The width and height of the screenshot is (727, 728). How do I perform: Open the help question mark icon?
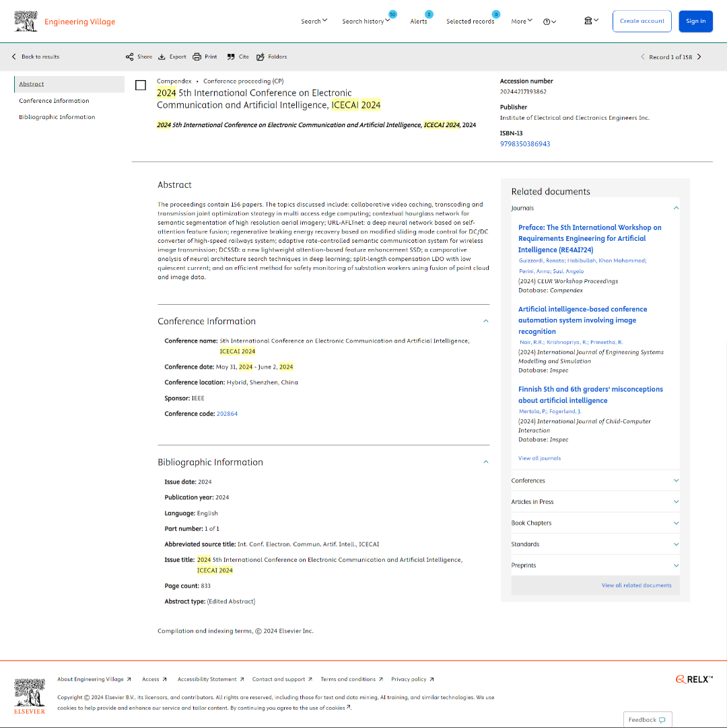click(x=547, y=22)
